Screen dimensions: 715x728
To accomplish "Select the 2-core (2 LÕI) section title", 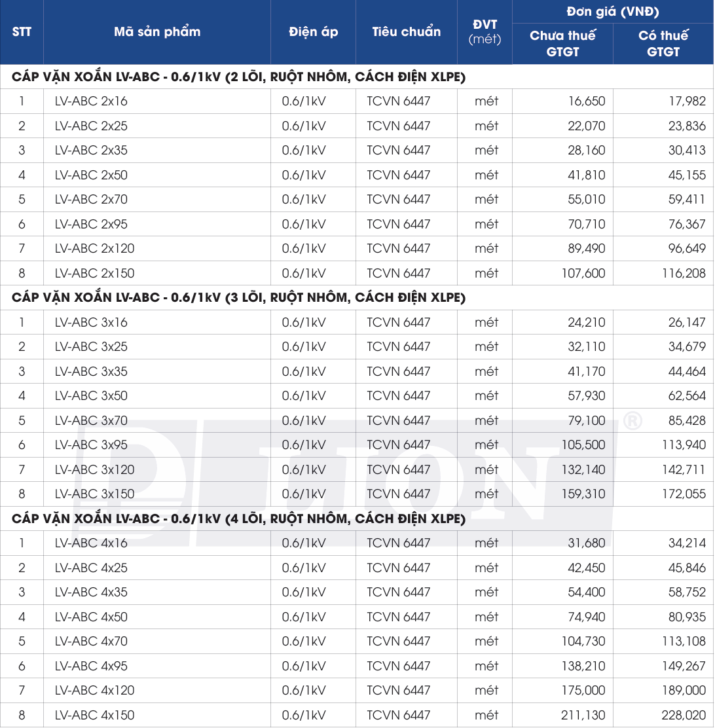I will (x=238, y=77).
